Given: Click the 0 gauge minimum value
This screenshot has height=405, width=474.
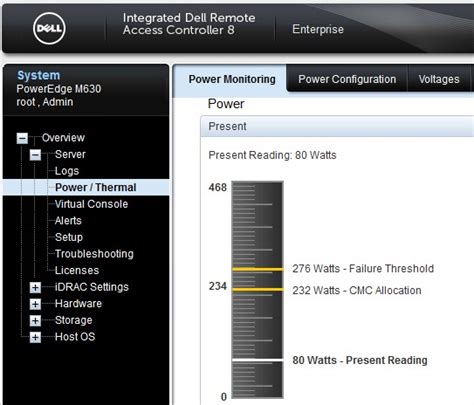Looking at the screenshot, I should click(224, 397).
